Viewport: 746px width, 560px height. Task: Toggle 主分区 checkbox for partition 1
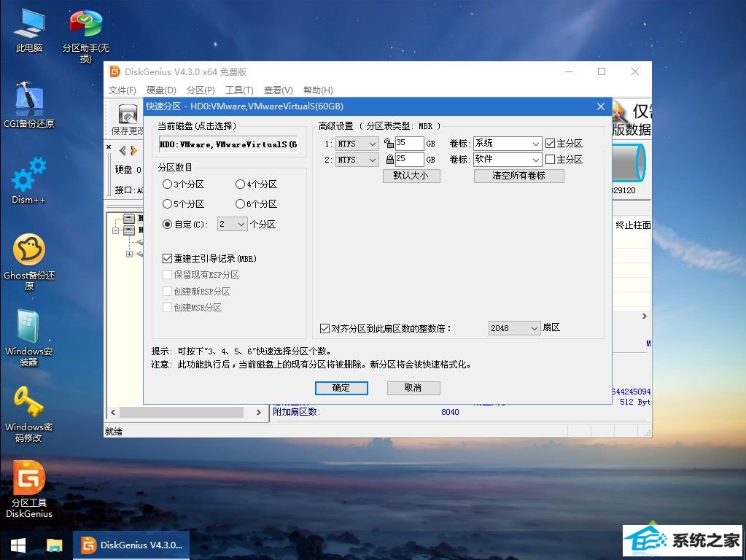551,143
